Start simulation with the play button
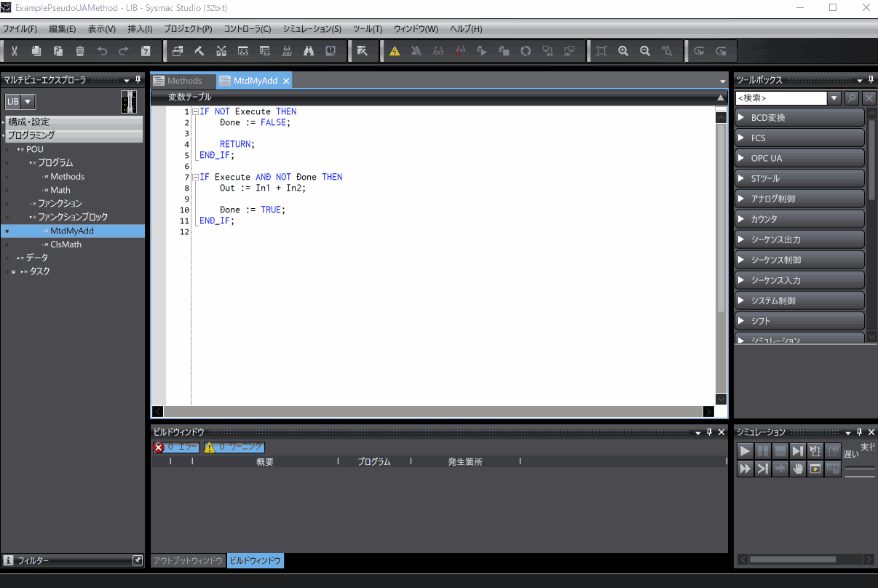The height and width of the screenshot is (588, 878). [745, 451]
